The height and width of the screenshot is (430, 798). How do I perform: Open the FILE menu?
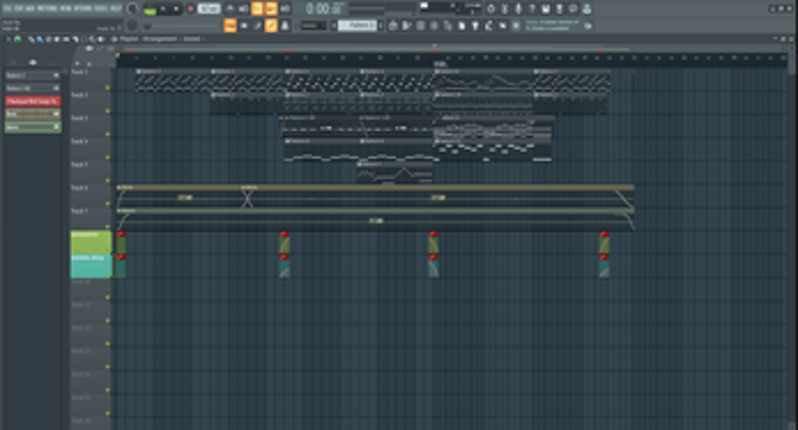(8, 9)
